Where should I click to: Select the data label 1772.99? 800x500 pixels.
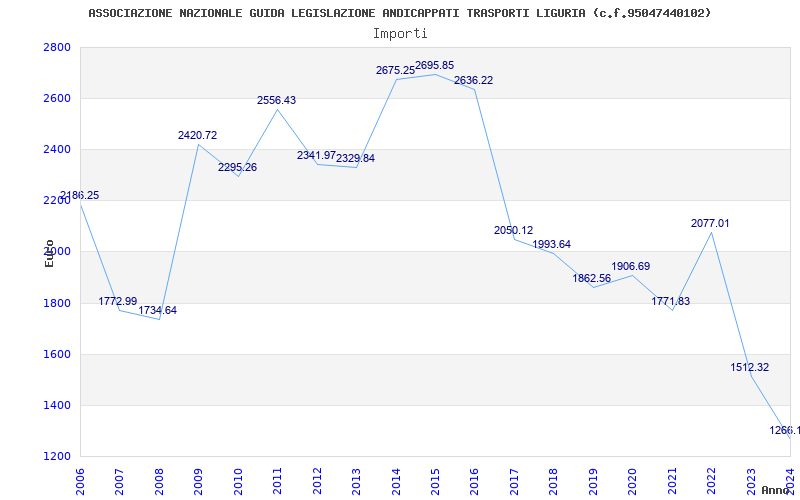[118, 302]
